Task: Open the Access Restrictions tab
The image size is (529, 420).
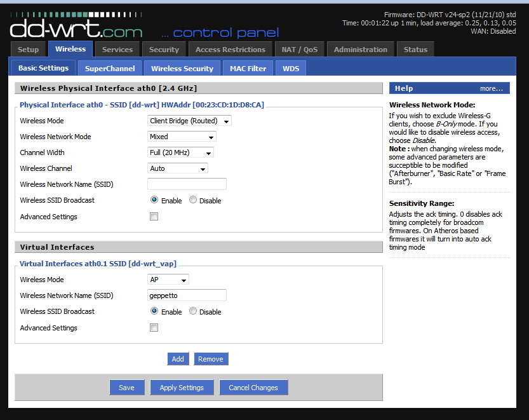Action: click(231, 50)
